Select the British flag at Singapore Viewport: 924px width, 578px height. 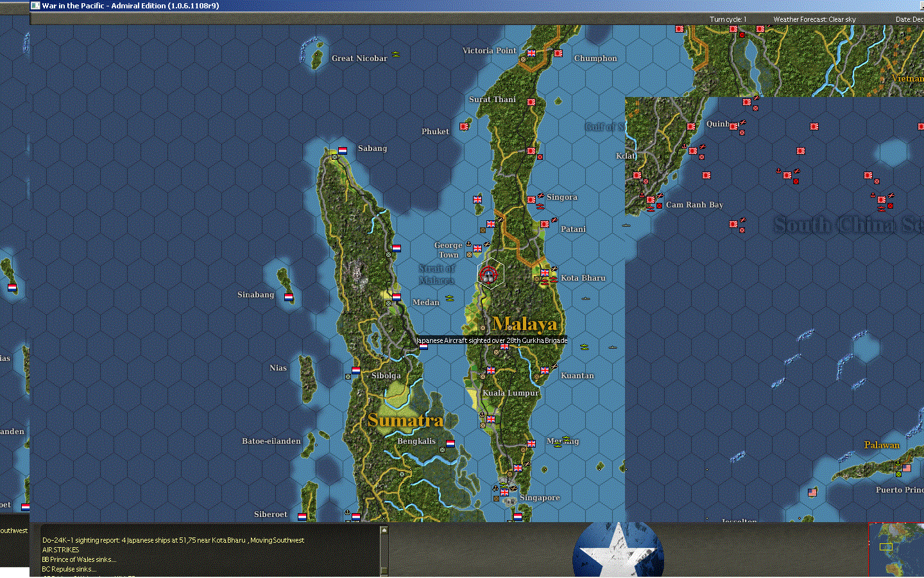point(504,493)
